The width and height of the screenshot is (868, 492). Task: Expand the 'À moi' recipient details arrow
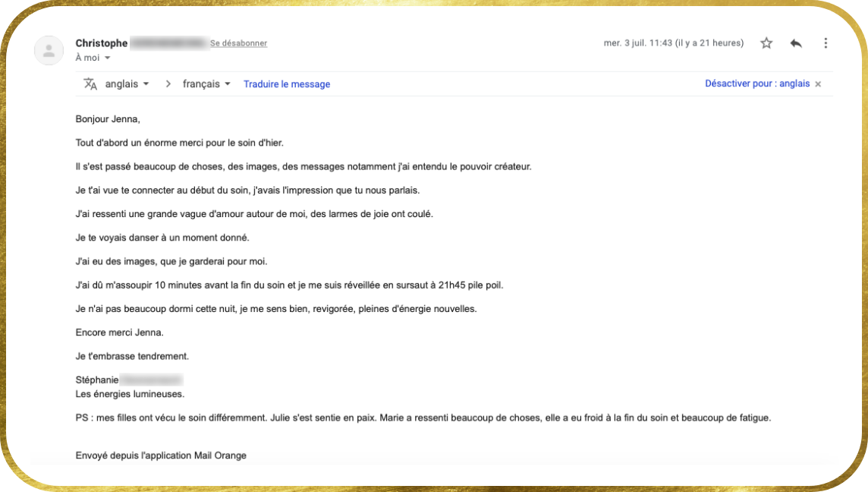click(x=108, y=58)
